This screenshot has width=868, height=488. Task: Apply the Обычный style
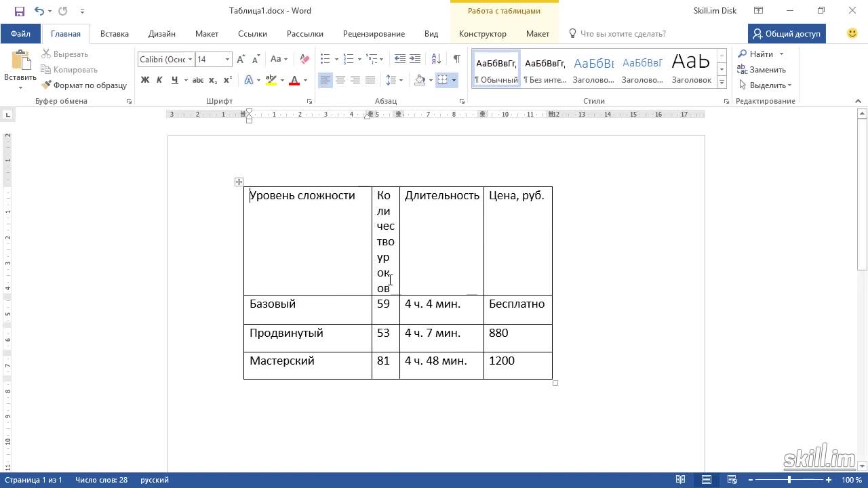pos(496,68)
